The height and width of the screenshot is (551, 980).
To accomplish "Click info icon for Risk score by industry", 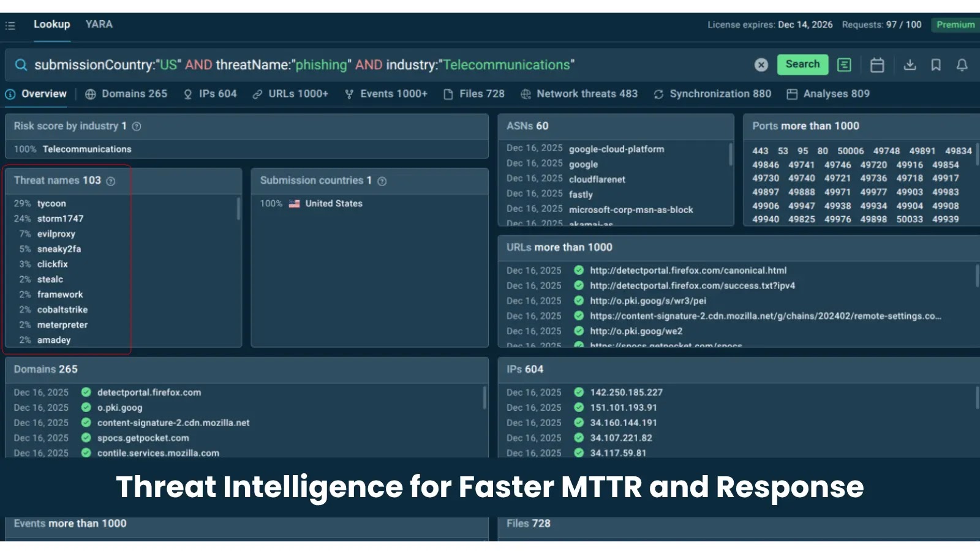I will click(137, 127).
